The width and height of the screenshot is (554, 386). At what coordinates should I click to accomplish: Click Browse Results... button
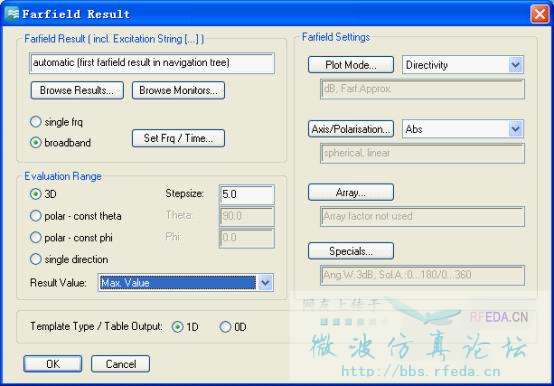77,90
